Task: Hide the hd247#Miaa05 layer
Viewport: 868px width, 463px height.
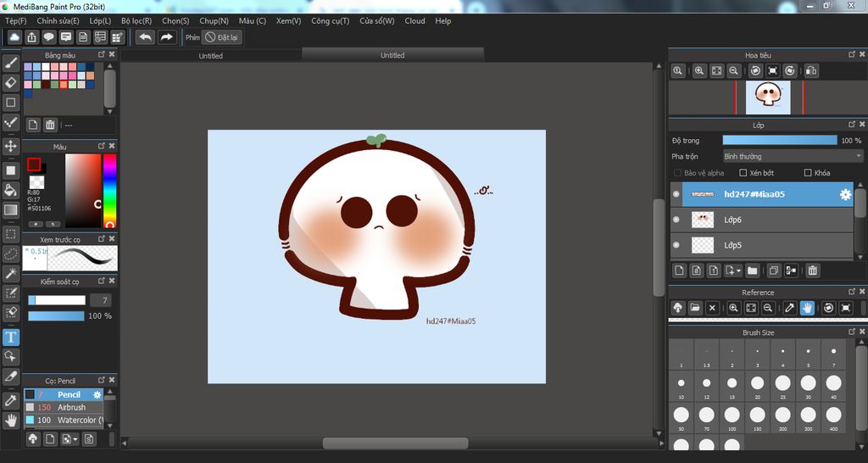Action: (676, 194)
